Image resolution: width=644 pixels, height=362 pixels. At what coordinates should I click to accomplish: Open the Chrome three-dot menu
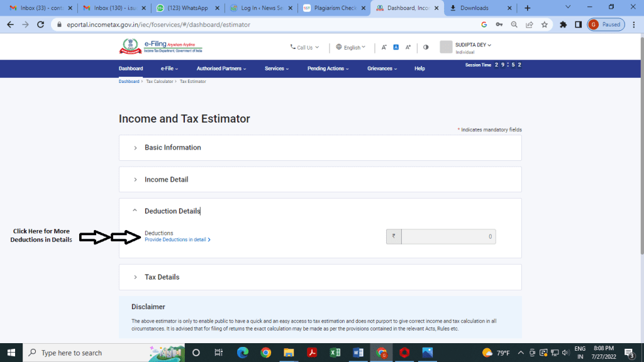click(x=634, y=25)
